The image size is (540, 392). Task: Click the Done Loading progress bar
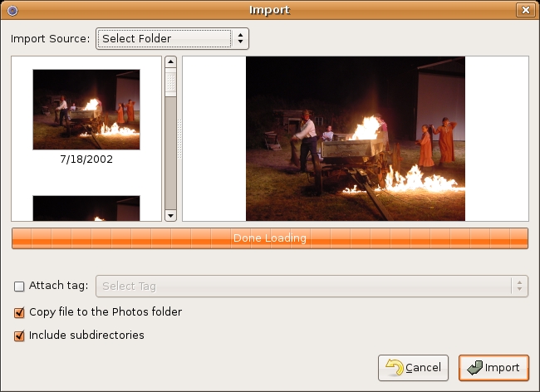[269, 238]
